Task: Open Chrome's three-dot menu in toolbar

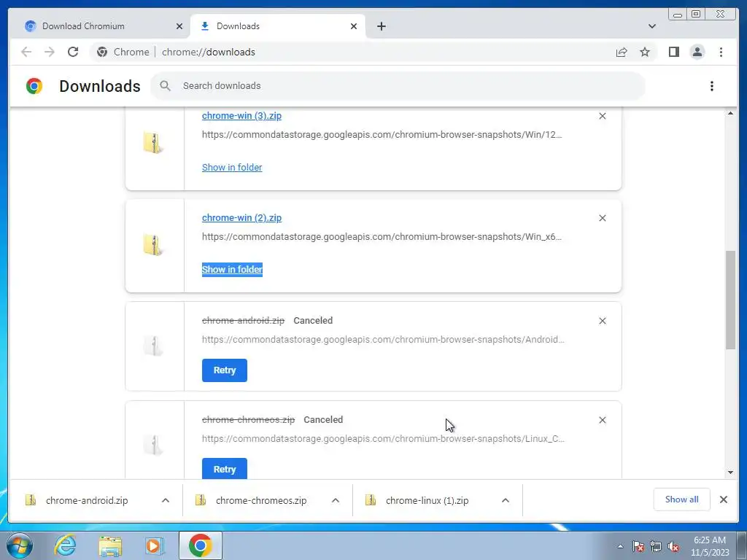Action: 721,52
